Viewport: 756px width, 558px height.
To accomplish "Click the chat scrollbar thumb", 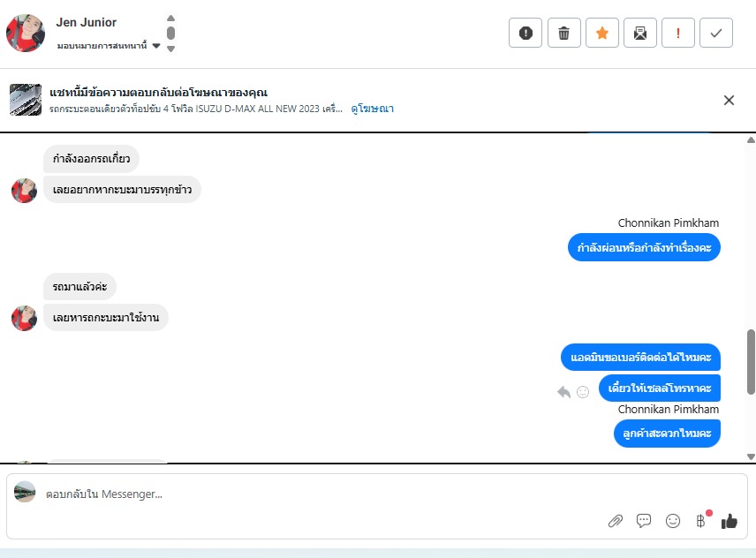I will (x=751, y=362).
